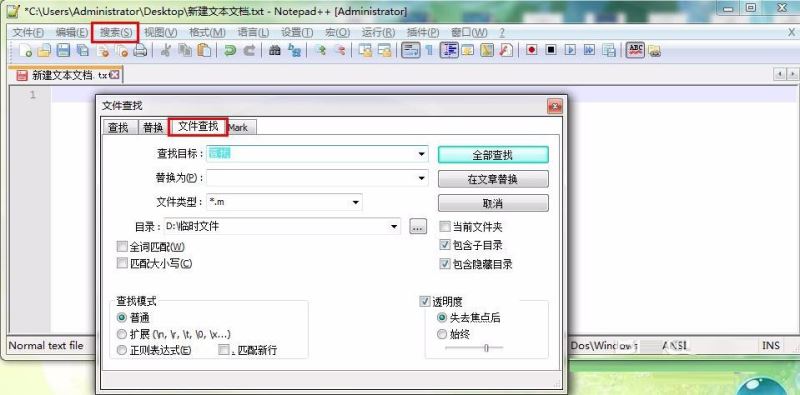Switch to the Mark tab

[239, 127]
